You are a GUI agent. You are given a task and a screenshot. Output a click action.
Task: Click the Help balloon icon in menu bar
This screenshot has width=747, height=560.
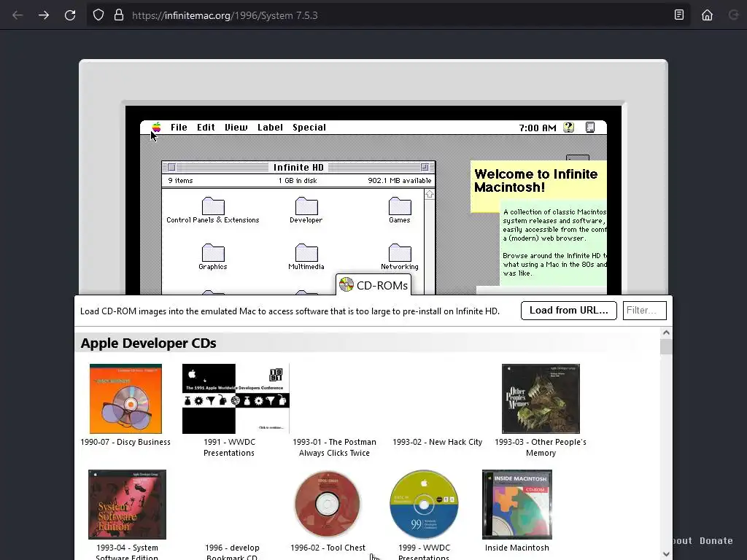tap(568, 127)
